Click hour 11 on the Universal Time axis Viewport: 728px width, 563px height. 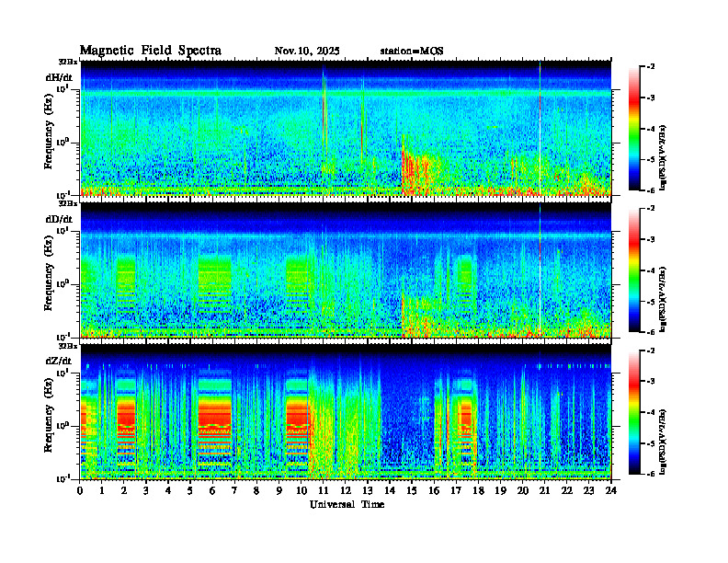(324, 490)
